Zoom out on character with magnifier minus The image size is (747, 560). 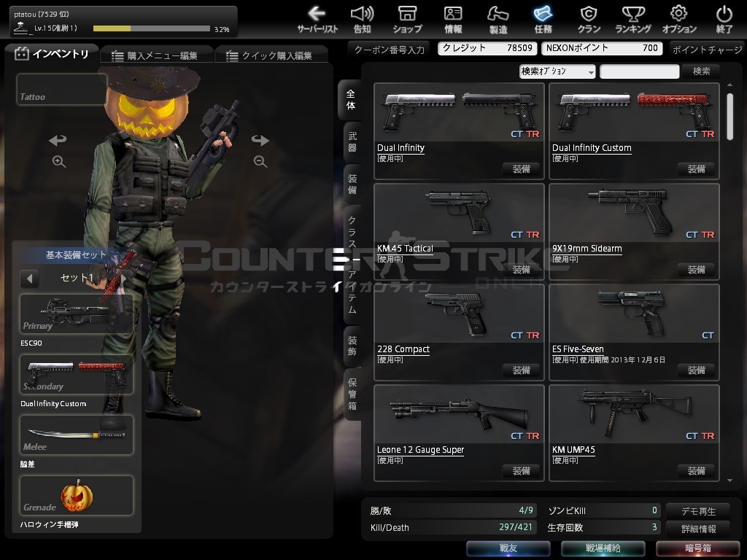260,162
